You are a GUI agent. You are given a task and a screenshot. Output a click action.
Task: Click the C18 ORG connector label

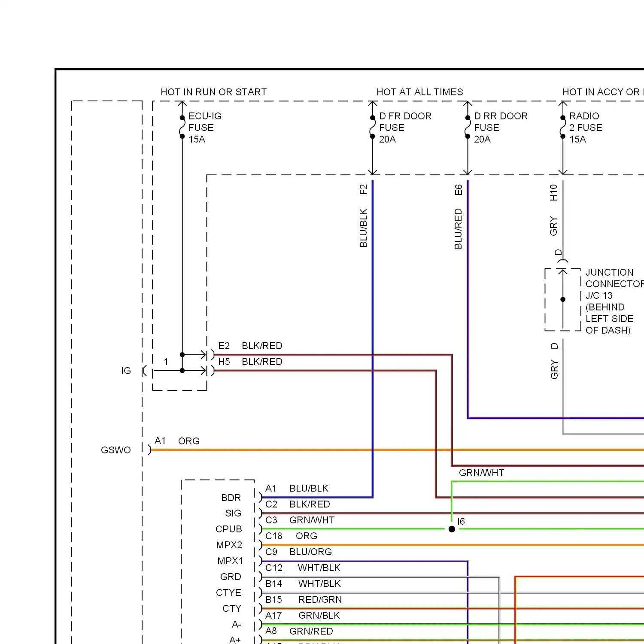291,536
